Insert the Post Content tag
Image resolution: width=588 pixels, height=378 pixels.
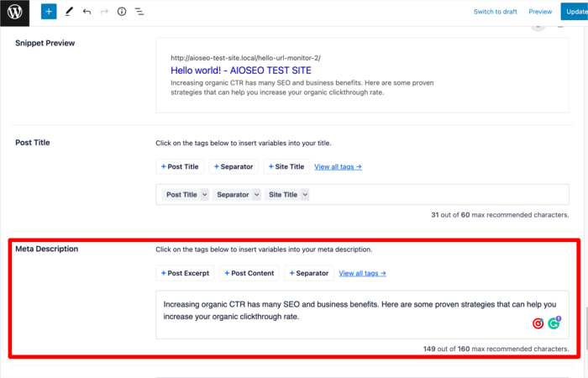(249, 273)
